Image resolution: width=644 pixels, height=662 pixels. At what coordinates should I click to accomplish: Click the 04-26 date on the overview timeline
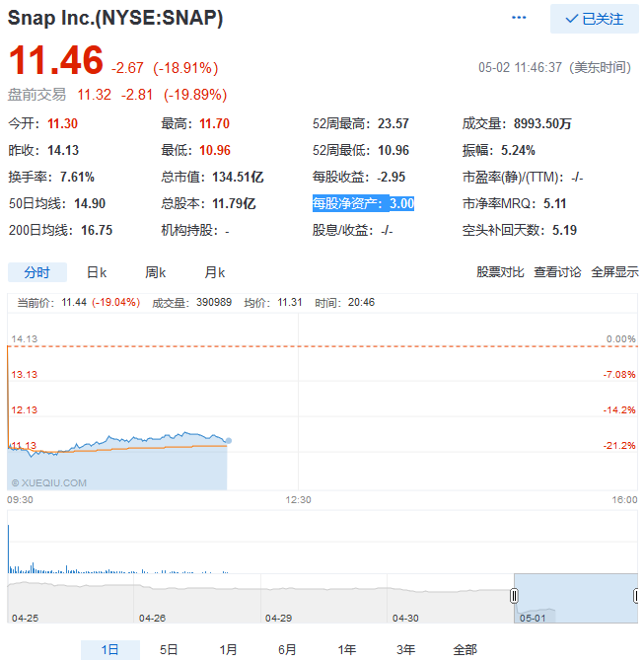pyautogui.click(x=152, y=618)
